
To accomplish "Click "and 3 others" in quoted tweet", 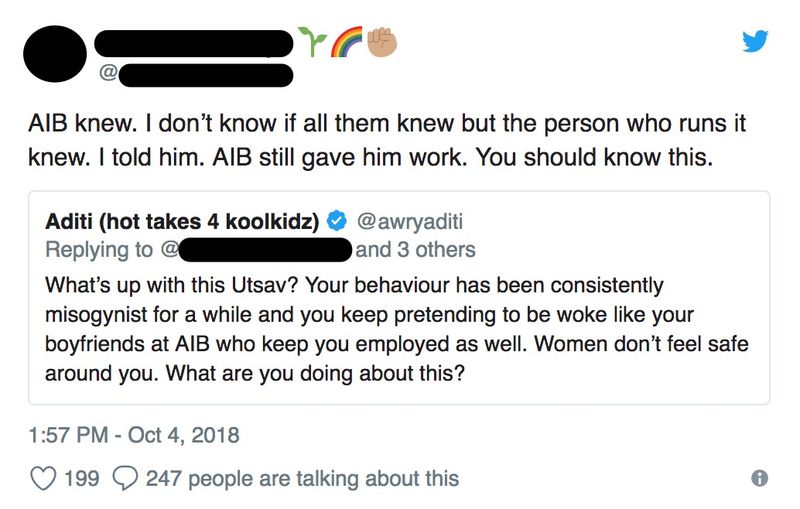I will pyautogui.click(x=416, y=249).
